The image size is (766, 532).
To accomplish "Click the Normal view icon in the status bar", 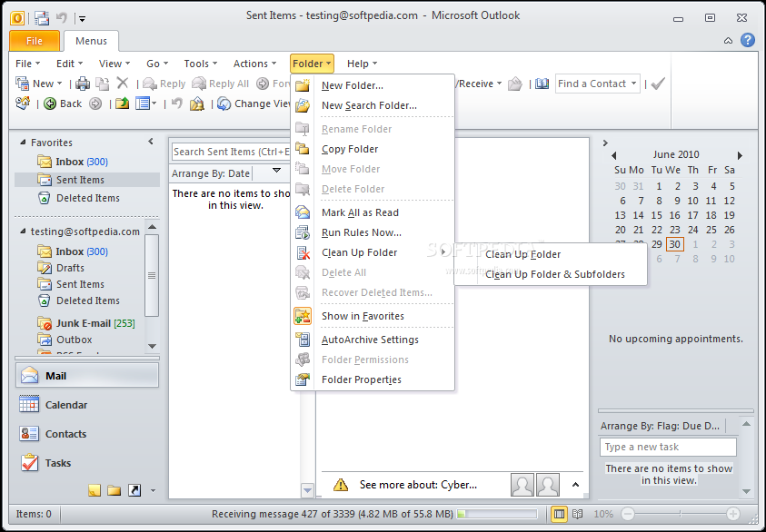I will [560, 514].
